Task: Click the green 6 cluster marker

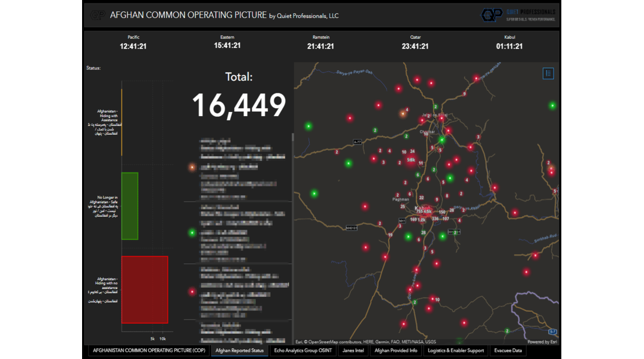Action: [418, 175]
